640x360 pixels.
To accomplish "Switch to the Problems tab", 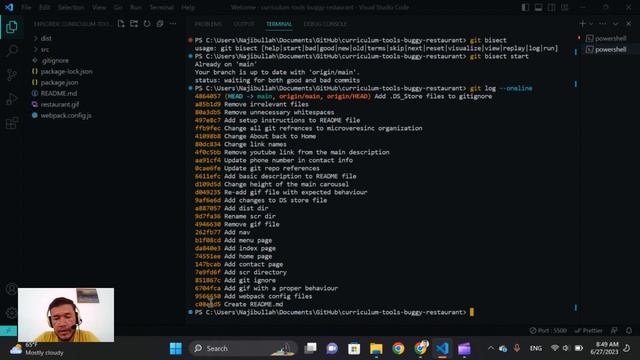I will (208, 24).
